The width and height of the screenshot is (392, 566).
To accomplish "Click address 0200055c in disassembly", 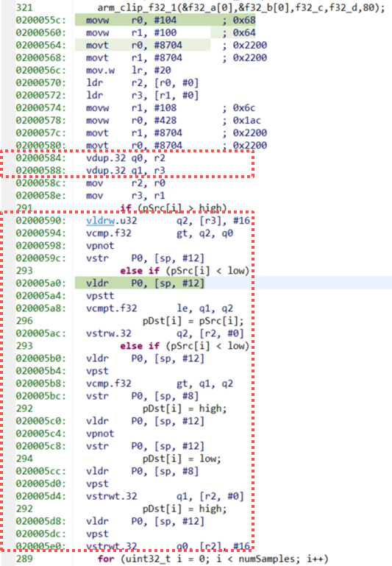I will [x=40, y=20].
